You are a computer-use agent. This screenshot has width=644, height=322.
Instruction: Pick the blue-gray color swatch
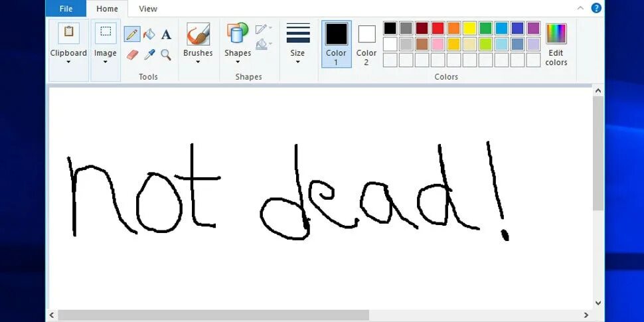pos(517,44)
